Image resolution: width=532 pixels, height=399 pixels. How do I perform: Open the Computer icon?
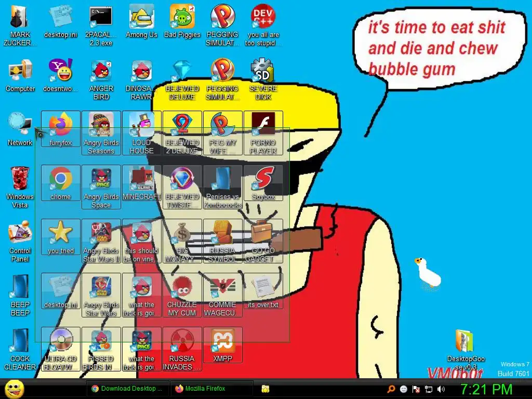(x=20, y=76)
